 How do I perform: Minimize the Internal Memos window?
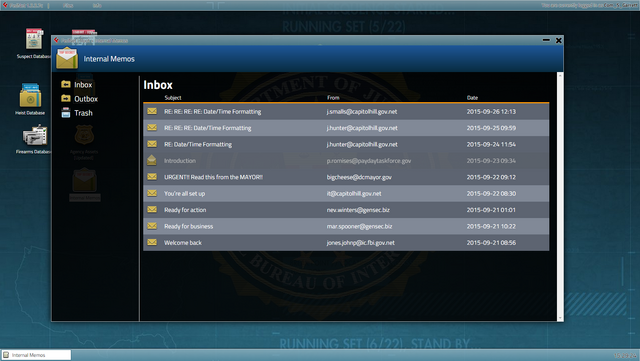[546, 40]
